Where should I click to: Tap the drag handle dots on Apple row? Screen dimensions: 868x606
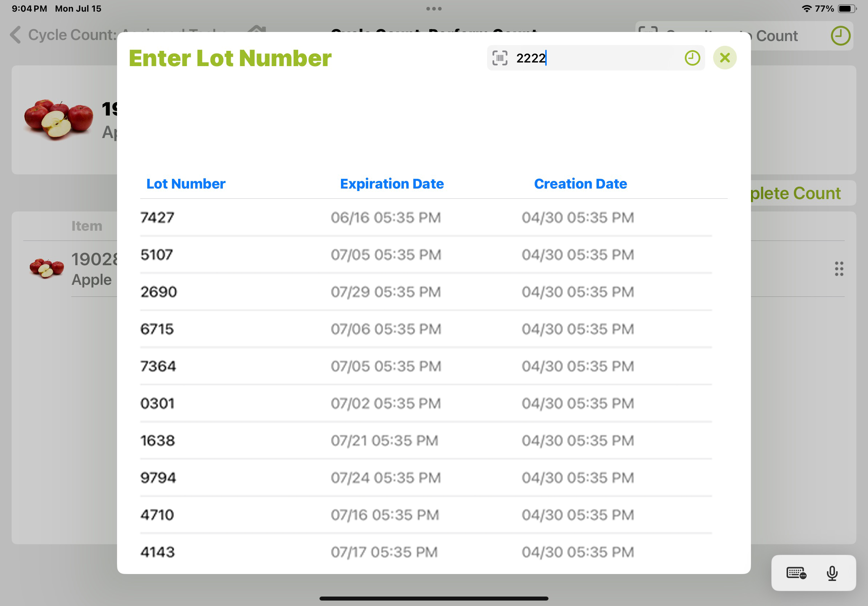839,268
